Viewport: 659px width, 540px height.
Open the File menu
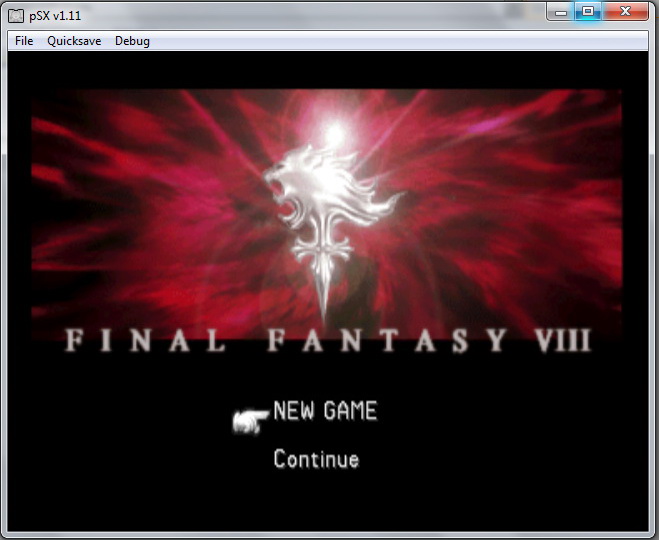[x=24, y=41]
